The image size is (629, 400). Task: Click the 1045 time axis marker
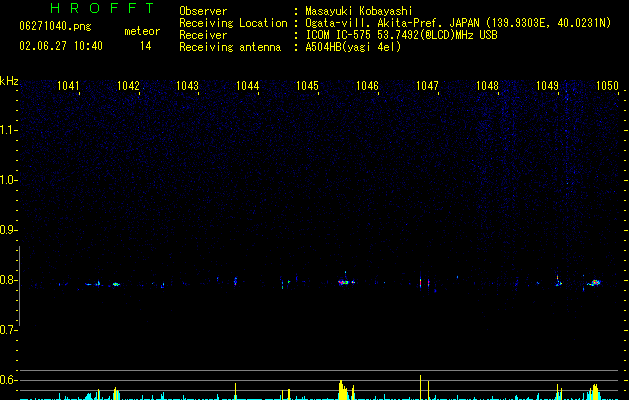tap(307, 85)
